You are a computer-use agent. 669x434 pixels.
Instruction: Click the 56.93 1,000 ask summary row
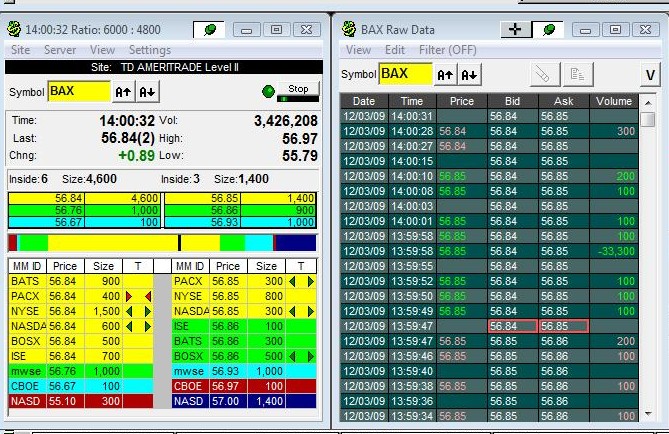(240, 222)
